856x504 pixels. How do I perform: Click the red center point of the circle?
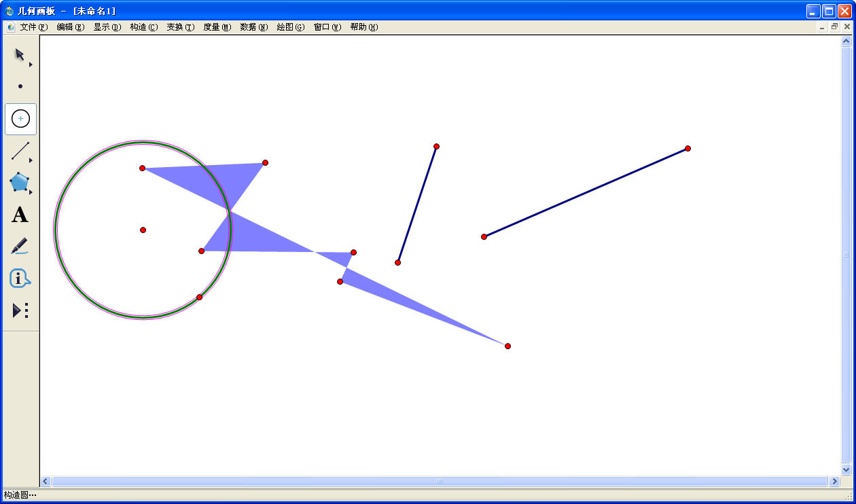point(143,230)
